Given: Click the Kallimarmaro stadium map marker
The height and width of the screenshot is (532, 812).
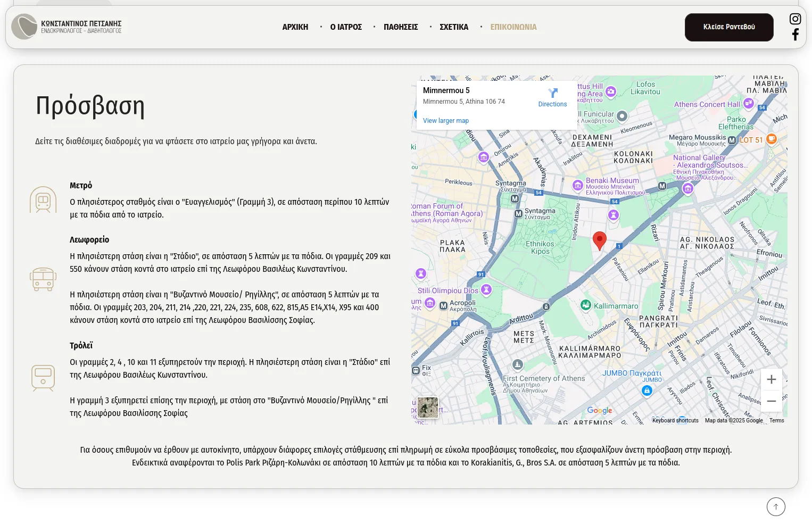Looking at the screenshot, I should coord(586,305).
